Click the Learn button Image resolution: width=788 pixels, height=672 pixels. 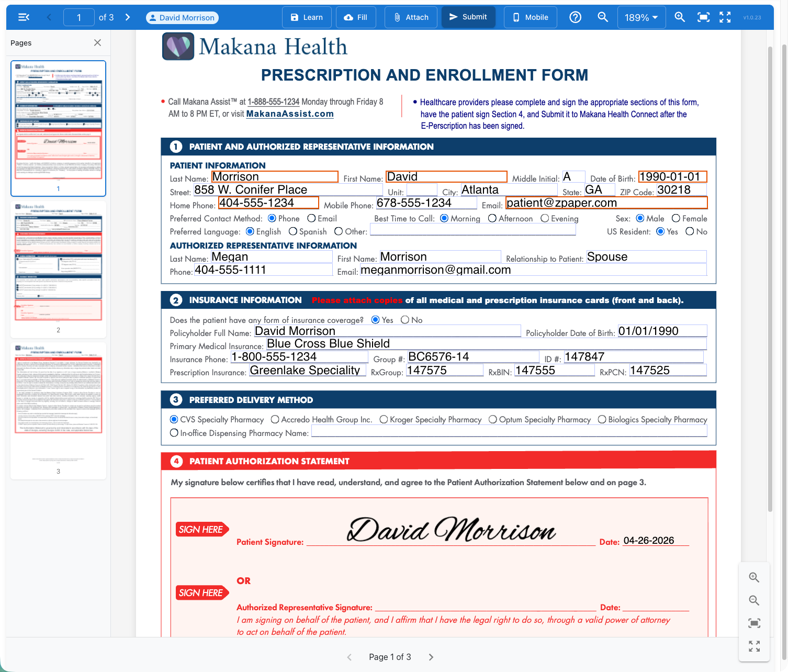307,17
